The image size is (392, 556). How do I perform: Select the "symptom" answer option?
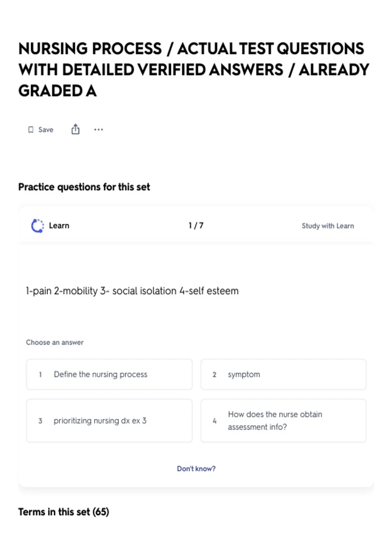[244, 374]
